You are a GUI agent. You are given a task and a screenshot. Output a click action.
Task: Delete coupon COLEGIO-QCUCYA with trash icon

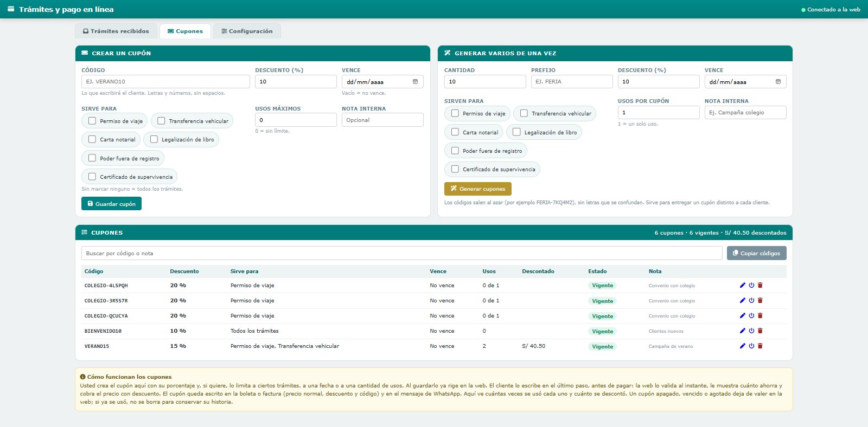(760, 315)
